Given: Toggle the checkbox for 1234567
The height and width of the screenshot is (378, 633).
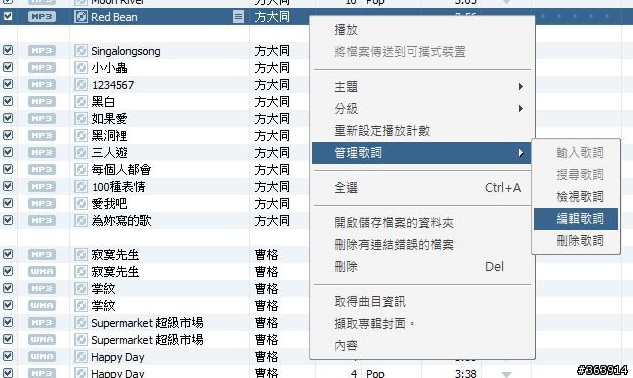Looking at the screenshot, I should (x=8, y=84).
